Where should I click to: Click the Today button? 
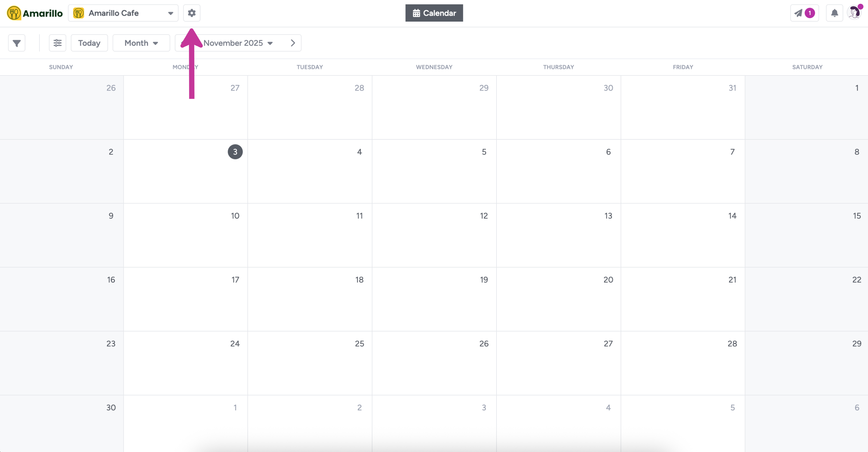[89, 43]
